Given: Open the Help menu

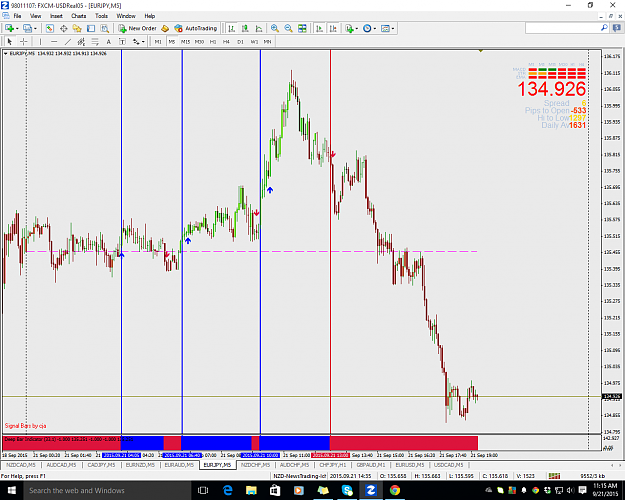Looking at the screenshot, I should pos(149,16).
